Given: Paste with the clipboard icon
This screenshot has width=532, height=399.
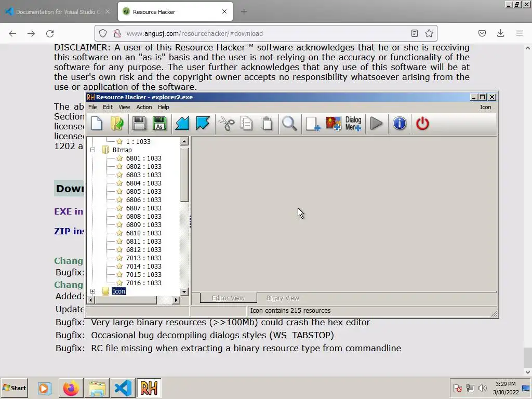Looking at the screenshot, I should [x=267, y=124].
